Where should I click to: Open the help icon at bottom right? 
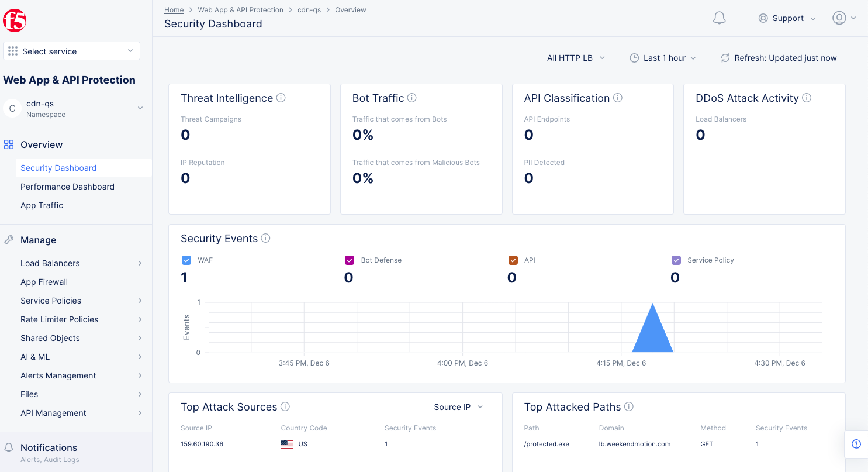coord(856,444)
